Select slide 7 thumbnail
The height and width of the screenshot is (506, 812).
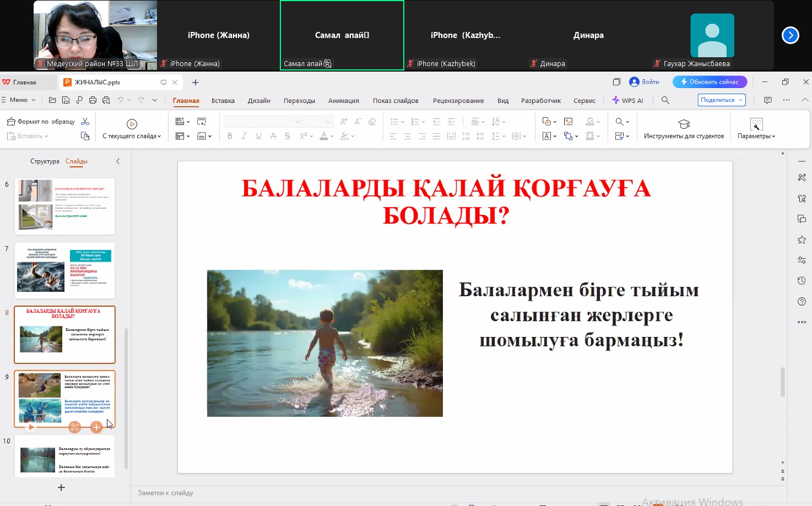pyautogui.click(x=64, y=270)
